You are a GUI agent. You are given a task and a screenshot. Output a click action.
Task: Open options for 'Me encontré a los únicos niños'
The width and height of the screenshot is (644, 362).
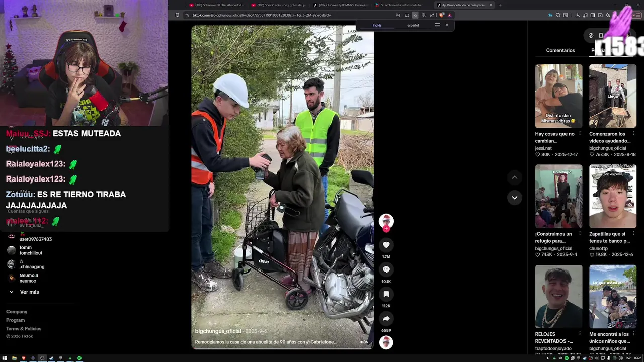pyautogui.click(x=634, y=334)
